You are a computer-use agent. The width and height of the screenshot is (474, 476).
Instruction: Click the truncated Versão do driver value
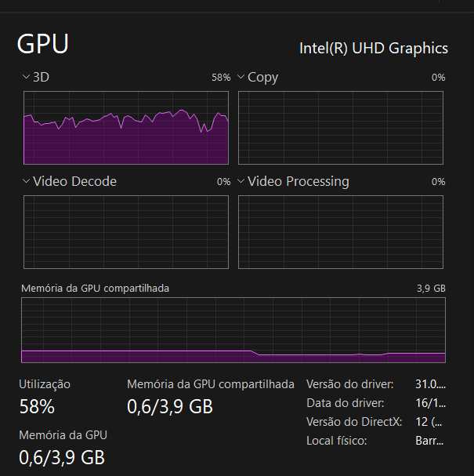coord(430,384)
